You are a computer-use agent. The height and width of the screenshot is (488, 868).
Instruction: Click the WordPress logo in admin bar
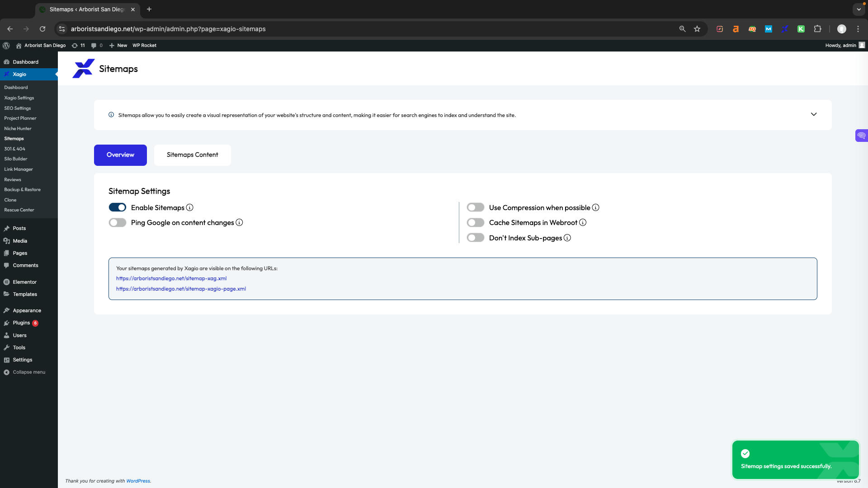pyautogui.click(x=6, y=46)
